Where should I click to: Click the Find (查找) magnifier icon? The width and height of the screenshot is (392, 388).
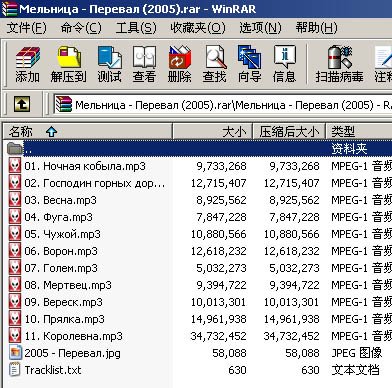pos(215,57)
